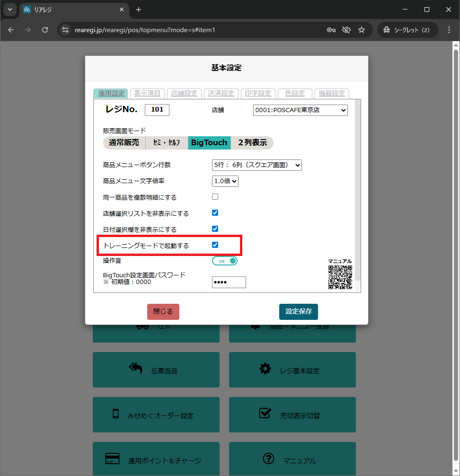Select the リアレジ browser tab

pos(74,9)
